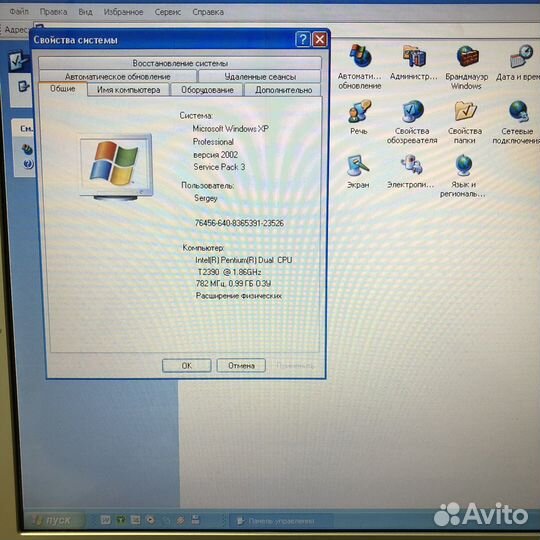Click the T2390 @ 1.86GHz text
Viewport: 540px width, 540px height.
(229, 272)
